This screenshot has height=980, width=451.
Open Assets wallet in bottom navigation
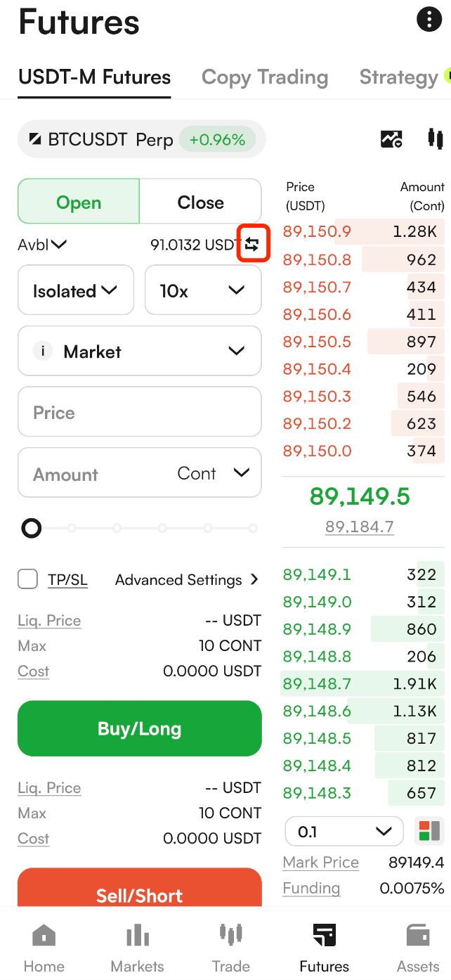(x=418, y=947)
